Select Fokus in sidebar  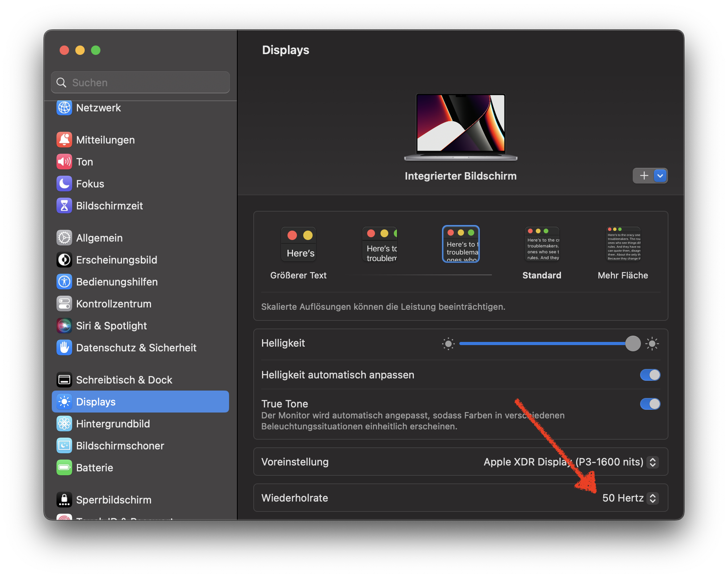pos(140,184)
